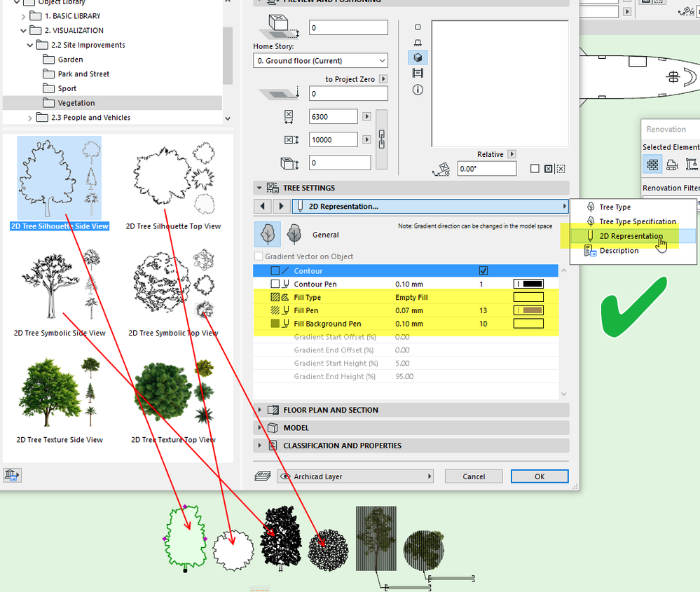The height and width of the screenshot is (592, 700).
Task: Click the Dimension 1 field showing 6300
Action: [x=333, y=116]
